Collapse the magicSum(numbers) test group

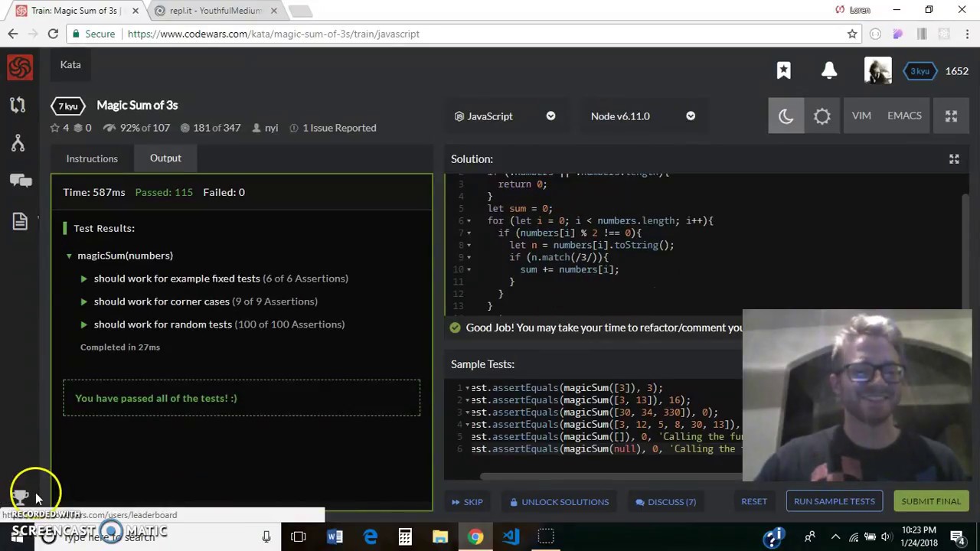tap(69, 256)
